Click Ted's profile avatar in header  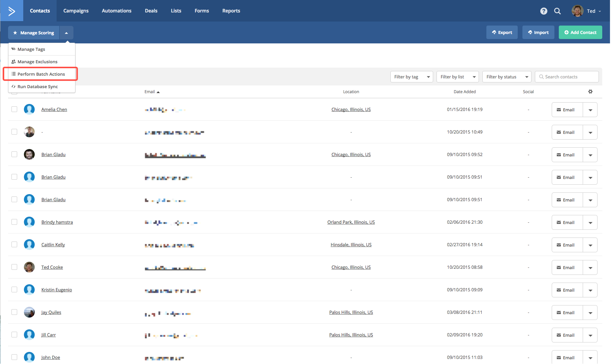click(x=577, y=11)
